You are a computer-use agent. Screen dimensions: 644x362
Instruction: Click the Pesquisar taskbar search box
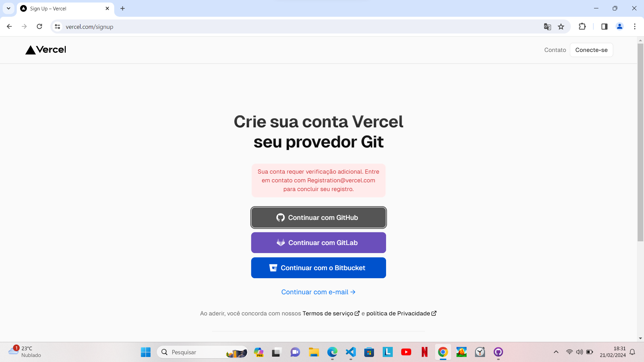point(203,352)
